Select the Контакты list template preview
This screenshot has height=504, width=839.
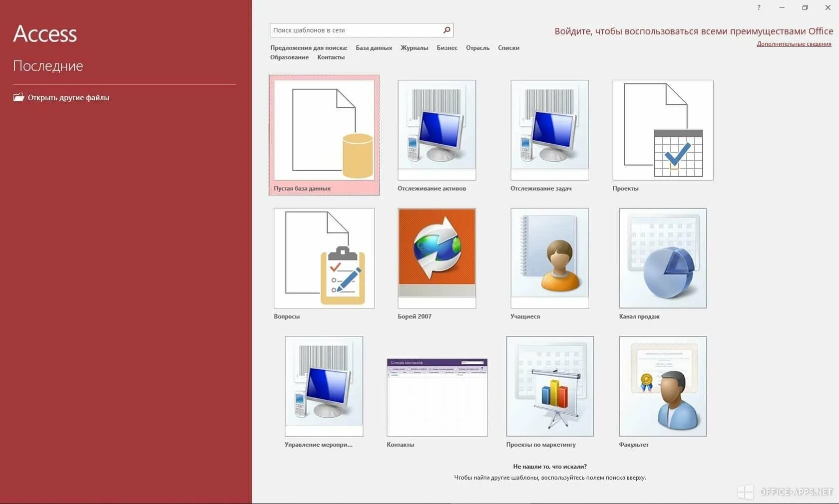click(x=437, y=397)
